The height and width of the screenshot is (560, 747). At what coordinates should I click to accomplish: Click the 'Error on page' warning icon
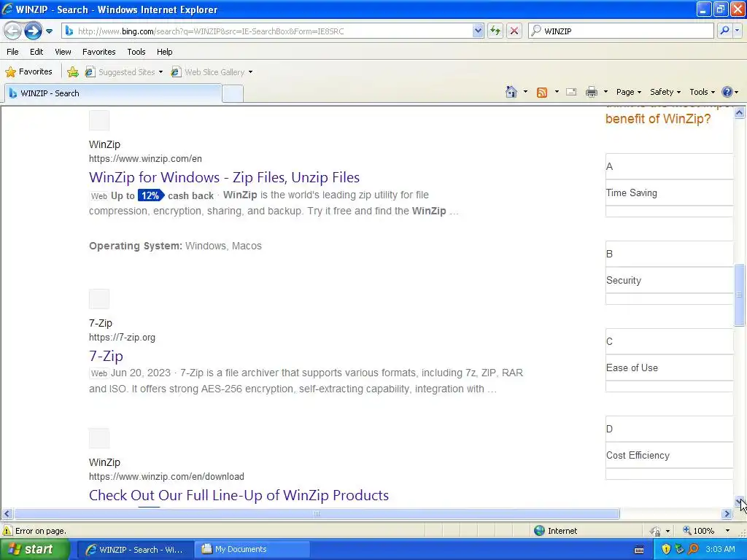click(x=7, y=531)
